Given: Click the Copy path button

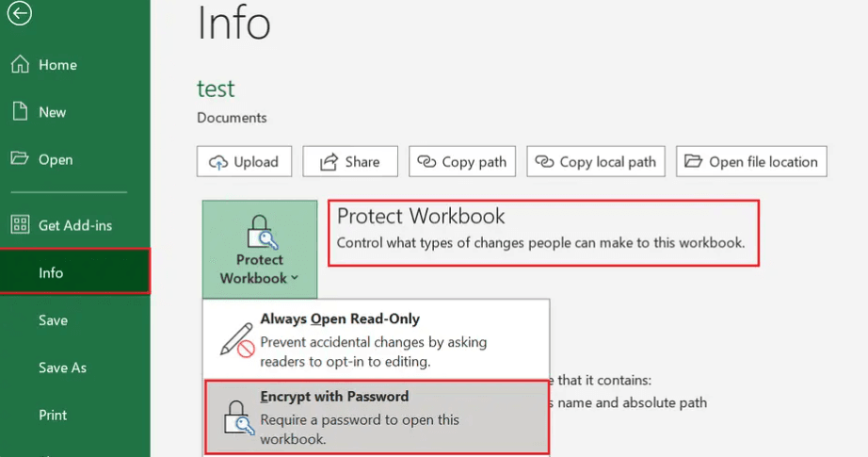Looking at the screenshot, I should point(463,161).
